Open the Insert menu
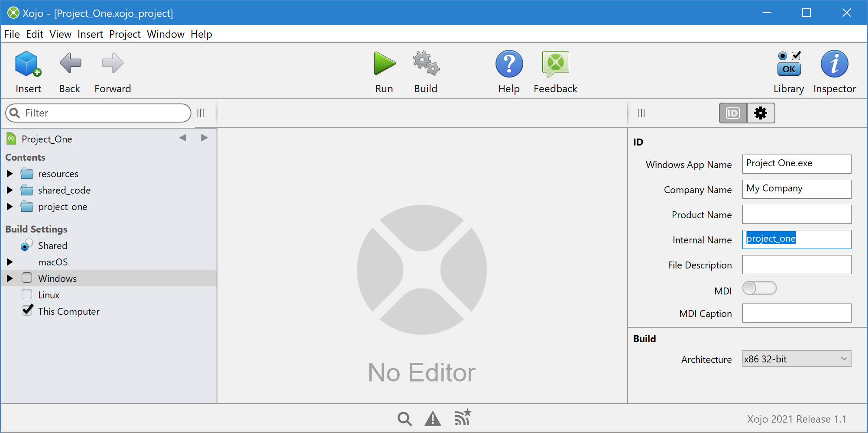Screen dimensions: 868x433 [x=90, y=34]
